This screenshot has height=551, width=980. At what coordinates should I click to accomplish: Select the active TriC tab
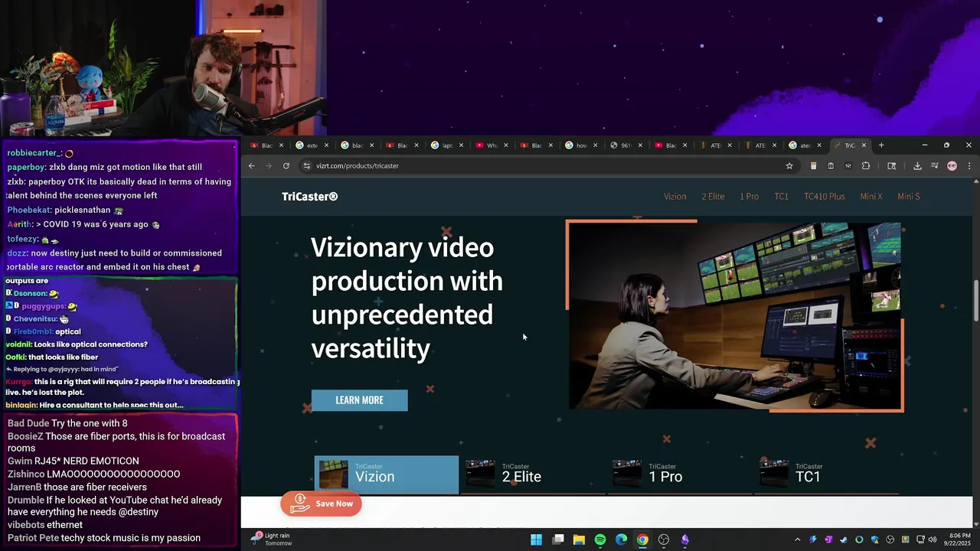[849, 145]
